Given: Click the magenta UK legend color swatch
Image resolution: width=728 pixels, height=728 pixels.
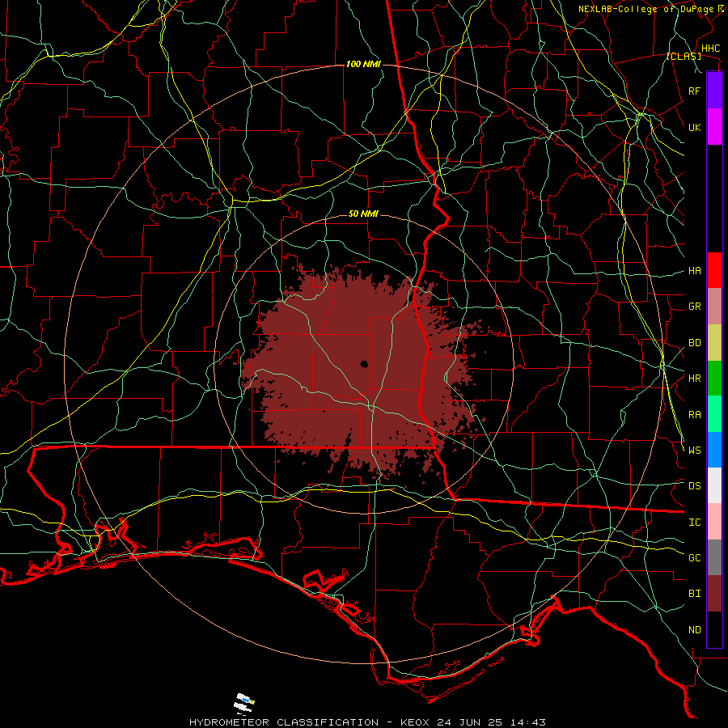Looking at the screenshot, I should tap(714, 127).
